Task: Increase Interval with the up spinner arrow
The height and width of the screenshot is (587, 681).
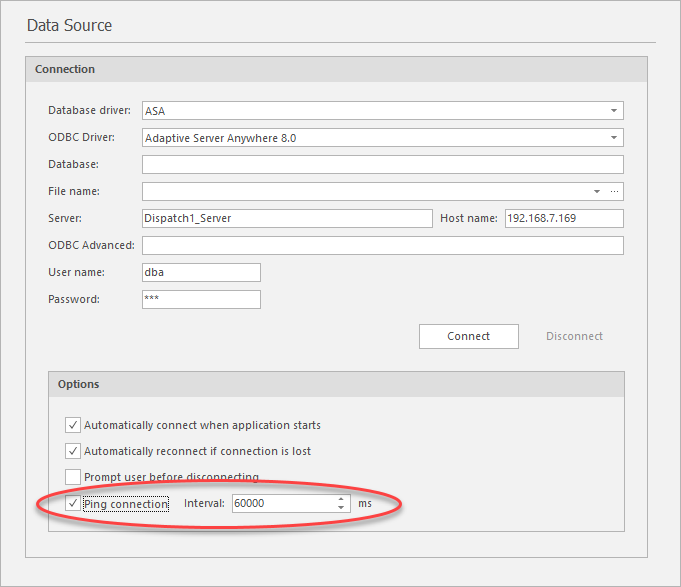Action: click(341, 499)
